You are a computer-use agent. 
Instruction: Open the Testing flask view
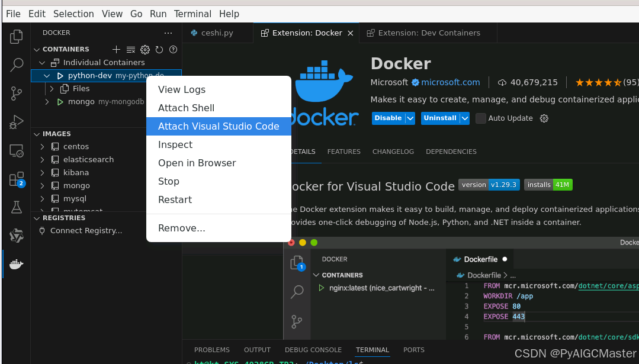point(17,207)
